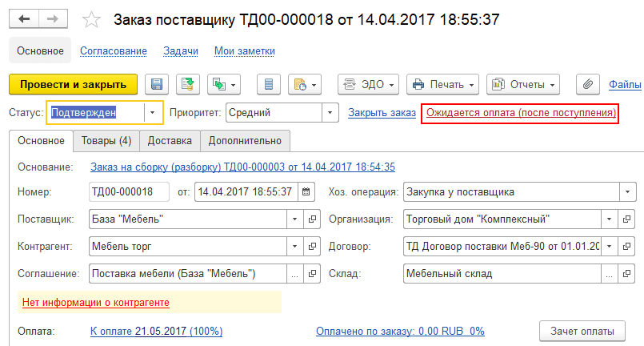Click the back navigation arrow
Image resolution: width=644 pixels, height=346 pixels.
24,19
